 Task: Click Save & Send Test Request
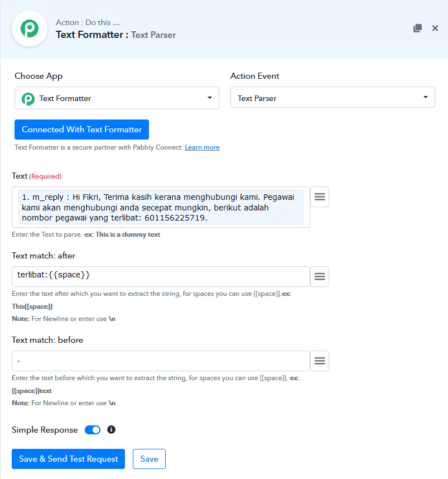tap(68, 459)
